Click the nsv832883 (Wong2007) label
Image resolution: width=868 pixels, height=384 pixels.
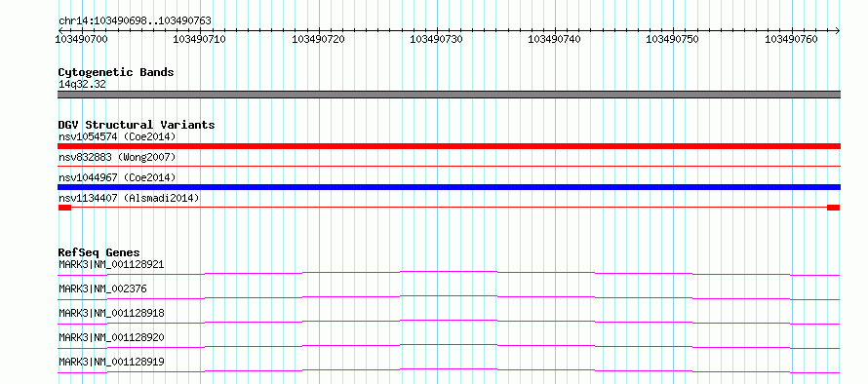pos(117,157)
